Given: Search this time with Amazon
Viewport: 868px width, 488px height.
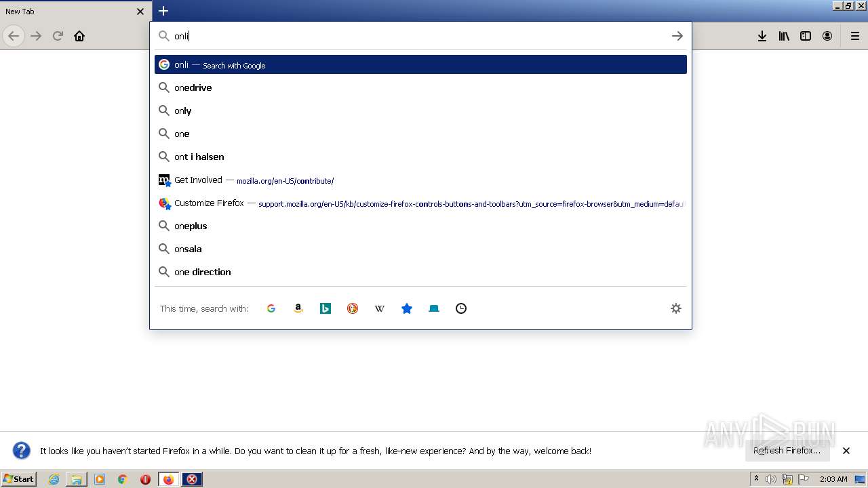Looking at the screenshot, I should point(298,308).
